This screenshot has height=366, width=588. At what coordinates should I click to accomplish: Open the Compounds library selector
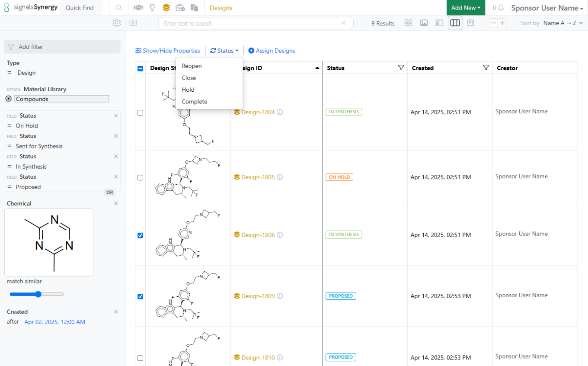point(62,99)
